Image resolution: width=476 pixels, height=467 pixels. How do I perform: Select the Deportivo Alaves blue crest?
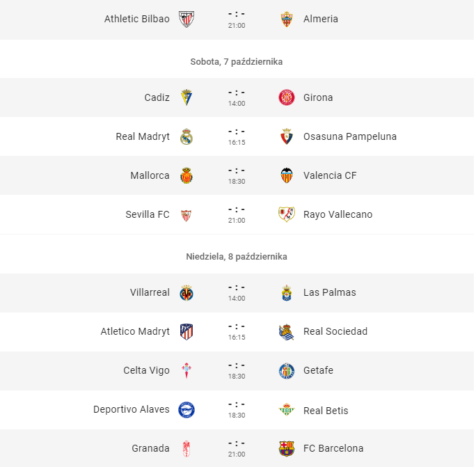click(187, 410)
